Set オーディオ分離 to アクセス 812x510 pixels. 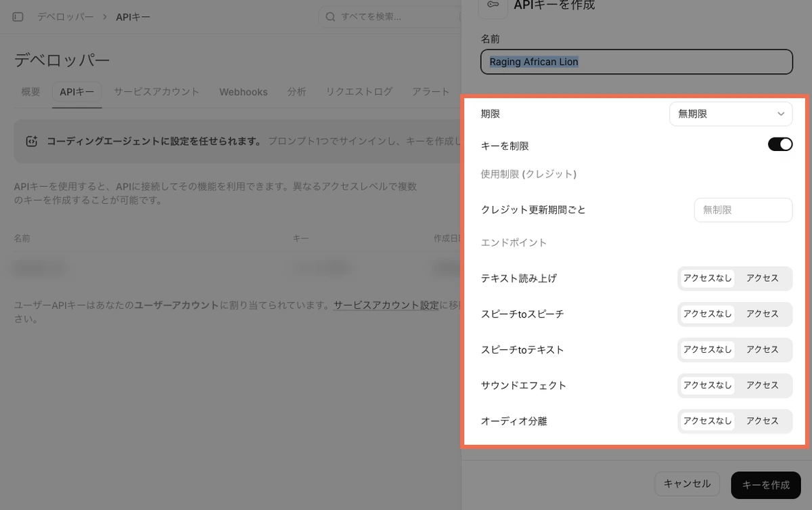tap(763, 421)
